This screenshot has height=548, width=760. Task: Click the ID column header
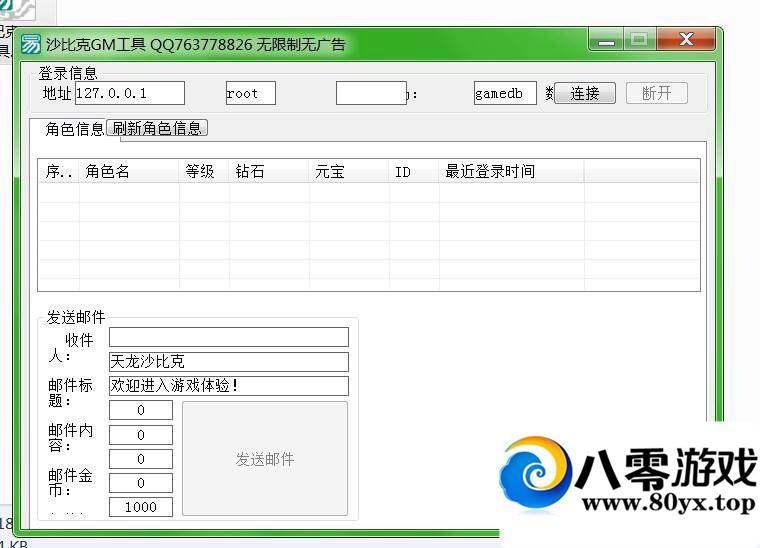413,171
